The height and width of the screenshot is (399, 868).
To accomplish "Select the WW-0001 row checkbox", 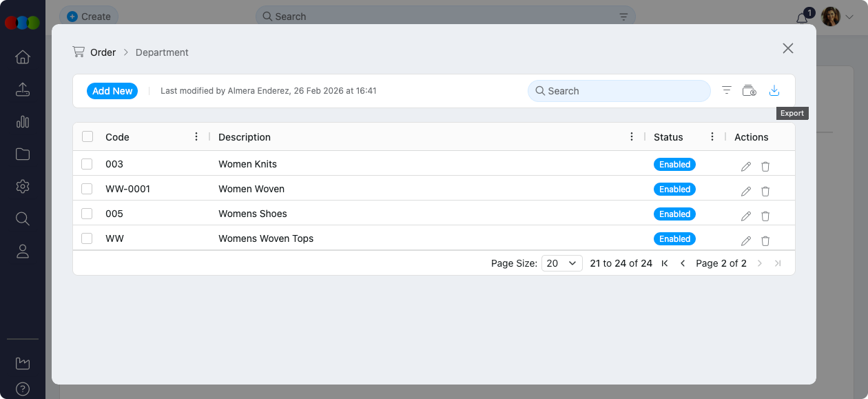I will (x=87, y=189).
